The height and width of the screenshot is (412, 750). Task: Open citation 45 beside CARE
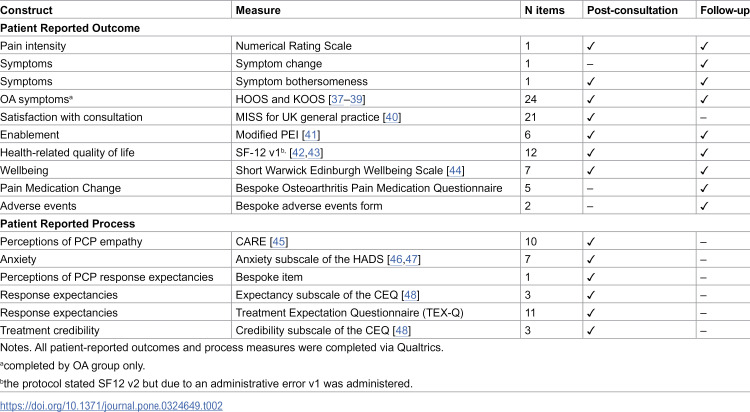(279, 241)
